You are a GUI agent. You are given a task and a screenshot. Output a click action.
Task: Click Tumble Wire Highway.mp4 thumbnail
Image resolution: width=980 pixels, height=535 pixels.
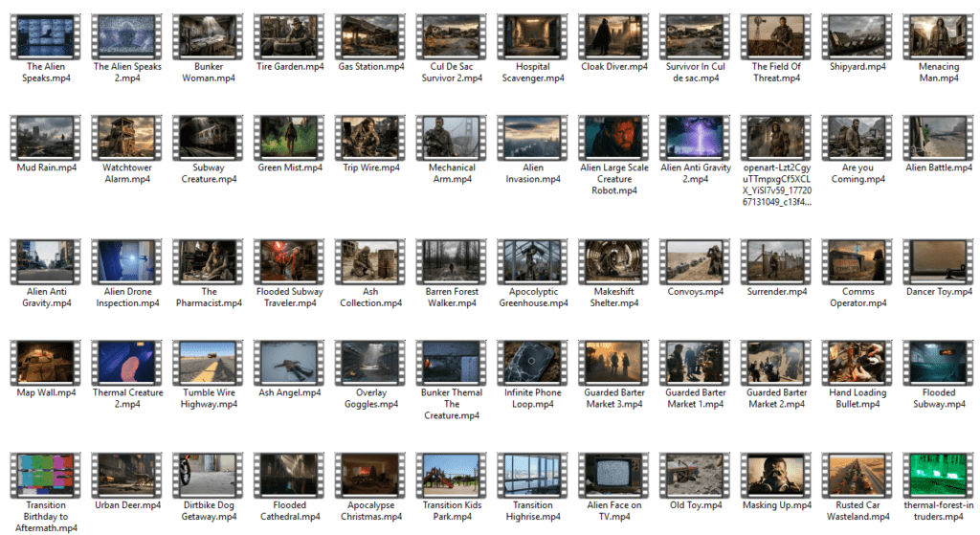coord(209,363)
